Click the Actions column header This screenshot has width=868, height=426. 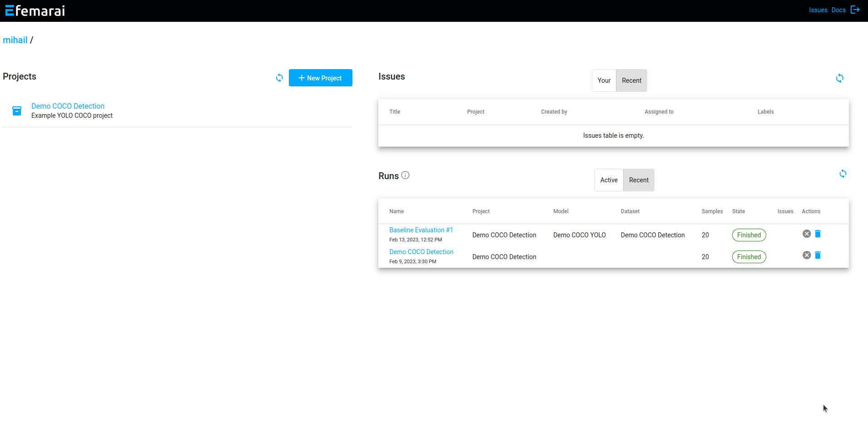point(811,211)
